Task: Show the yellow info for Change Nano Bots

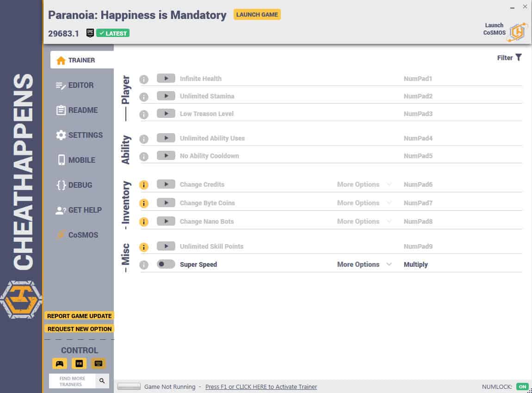Action: pyautogui.click(x=144, y=222)
